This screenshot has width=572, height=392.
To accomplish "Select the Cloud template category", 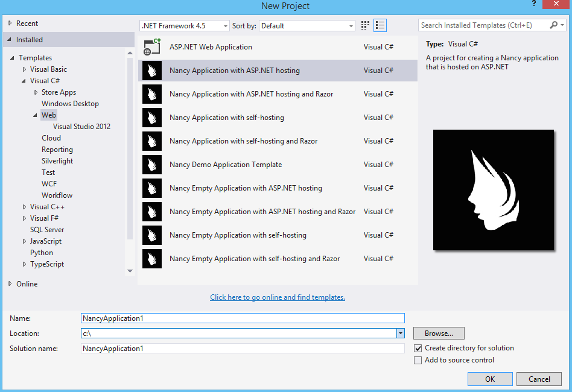I will pyautogui.click(x=51, y=138).
